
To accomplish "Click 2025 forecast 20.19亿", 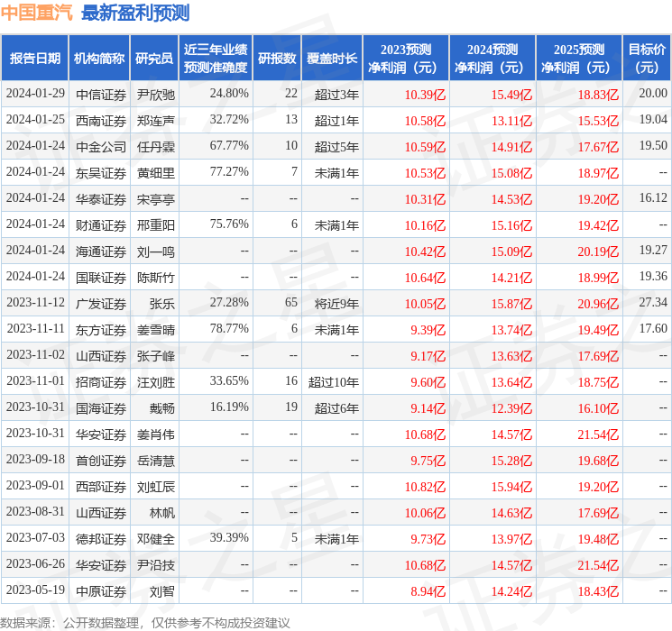I will 598,251.
